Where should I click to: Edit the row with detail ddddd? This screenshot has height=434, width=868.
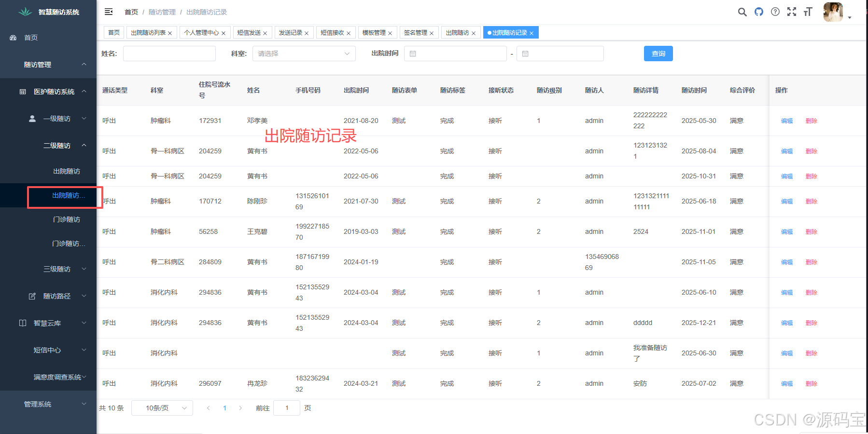(787, 323)
